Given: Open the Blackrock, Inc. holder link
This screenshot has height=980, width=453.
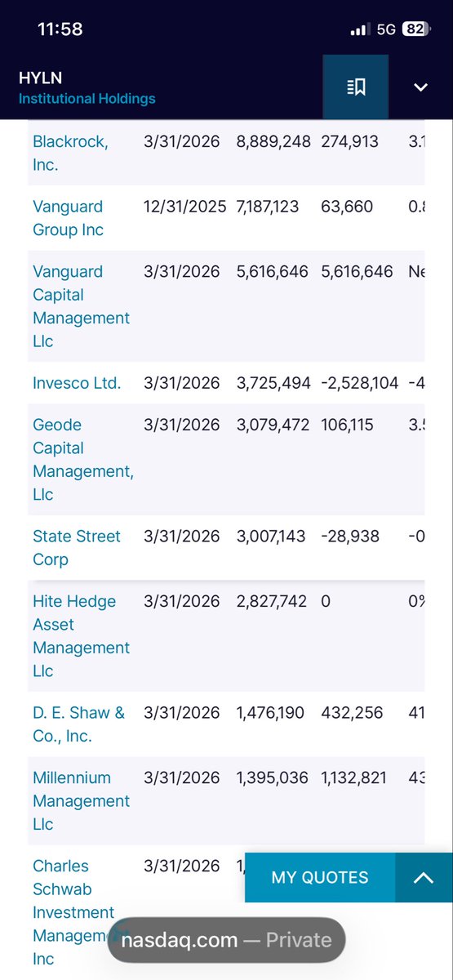Looking at the screenshot, I should [x=70, y=153].
